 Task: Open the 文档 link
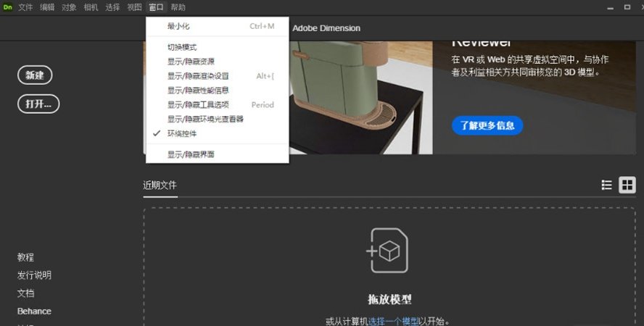click(25, 293)
